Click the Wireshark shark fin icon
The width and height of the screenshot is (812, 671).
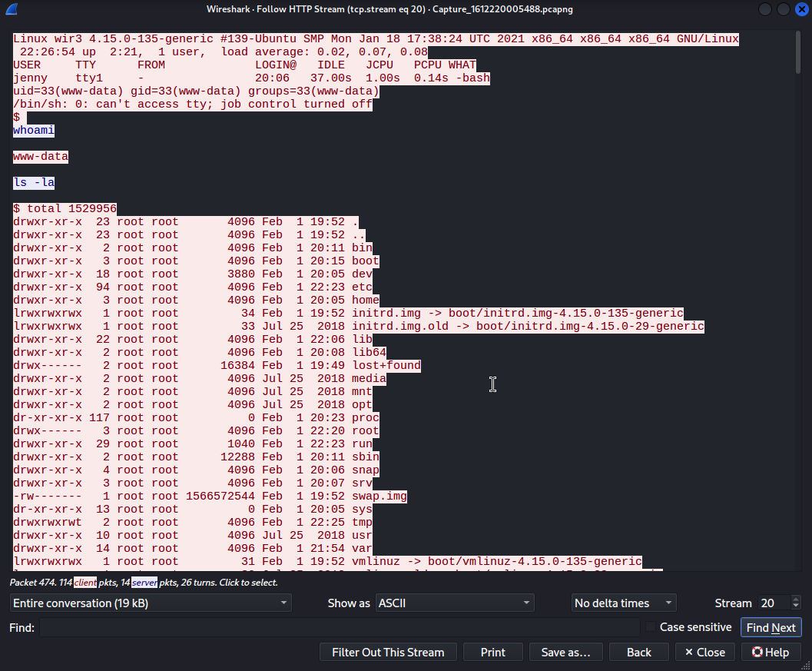pos(12,8)
